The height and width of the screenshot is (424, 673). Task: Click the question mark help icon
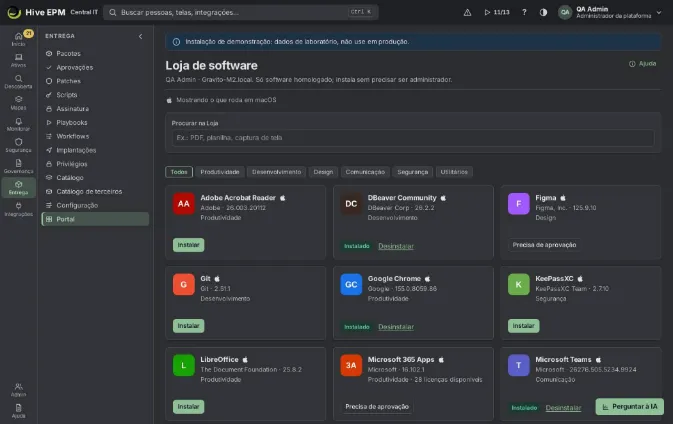point(524,12)
